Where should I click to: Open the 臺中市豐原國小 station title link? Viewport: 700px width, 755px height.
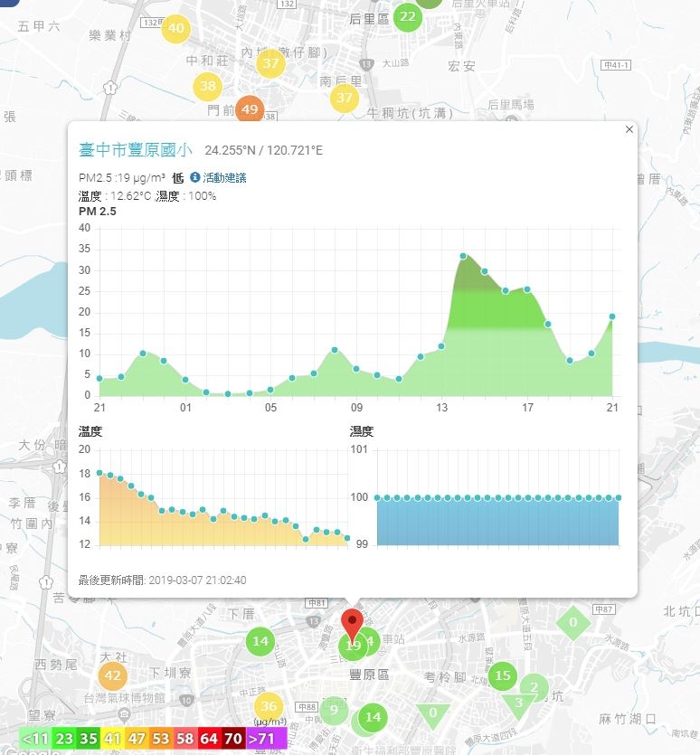click(x=136, y=150)
